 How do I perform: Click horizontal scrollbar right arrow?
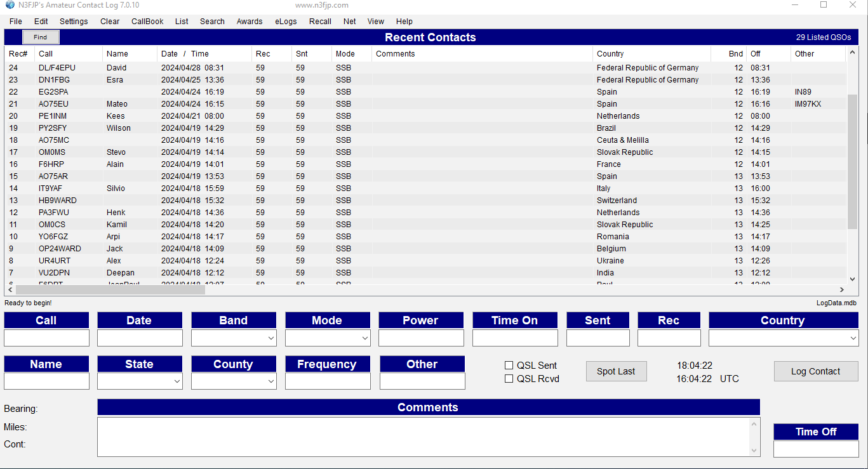pos(842,289)
